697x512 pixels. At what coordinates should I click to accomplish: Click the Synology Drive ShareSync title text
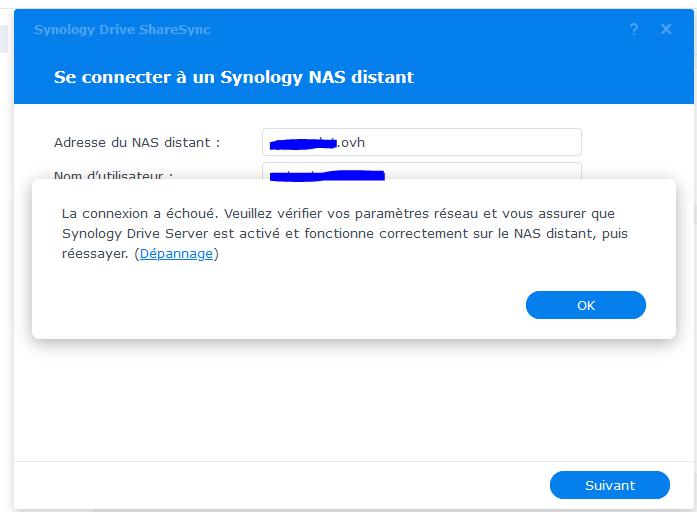(x=122, y=29)
